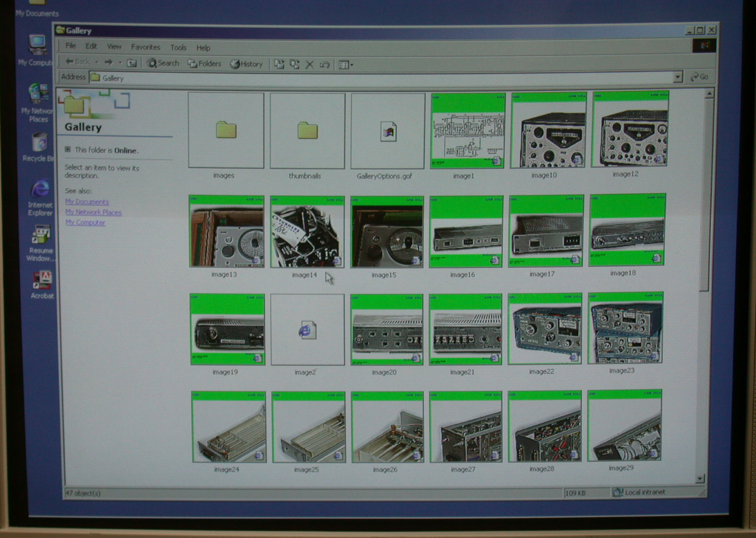The width and height of the screenshot is (756, 538).
Task: Click the Copy To toolbar icon
Action: pos(294,64)
